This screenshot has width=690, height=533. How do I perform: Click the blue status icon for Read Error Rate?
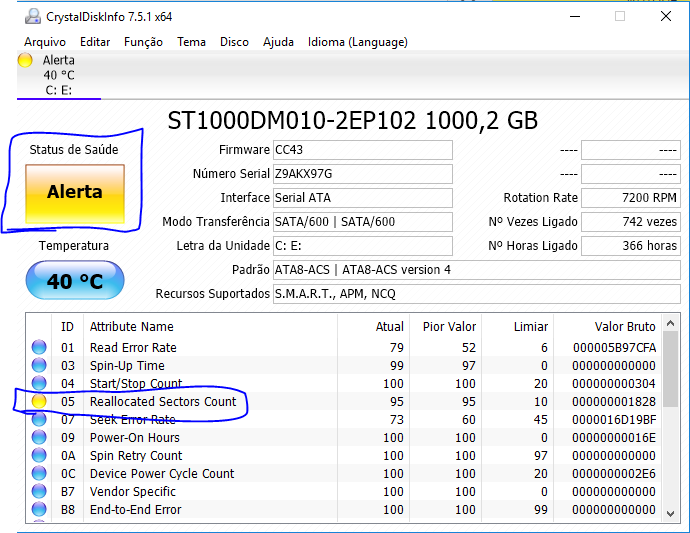point(39,347)
